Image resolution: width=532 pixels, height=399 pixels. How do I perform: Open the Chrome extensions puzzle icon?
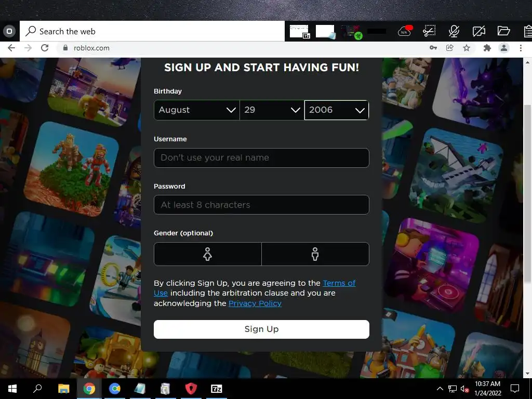click(x=487, y=48)
